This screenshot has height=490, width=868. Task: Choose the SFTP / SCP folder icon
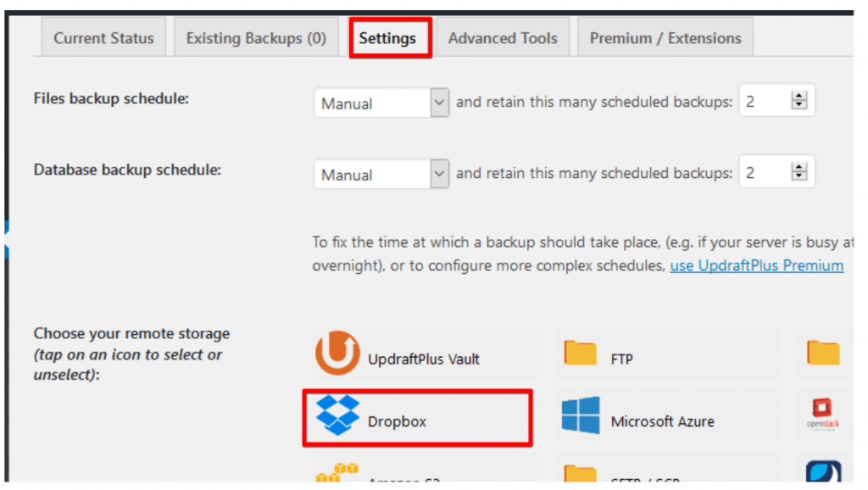(x=581, y=476)
